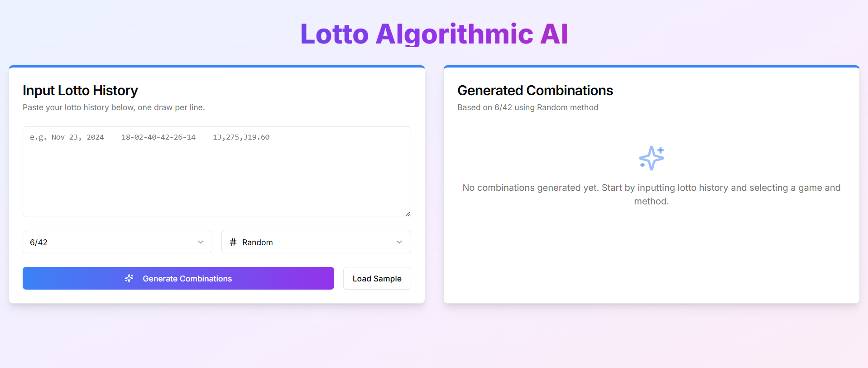
Task: Click the large sparkle icon in empty results
Action: point(651,158)
